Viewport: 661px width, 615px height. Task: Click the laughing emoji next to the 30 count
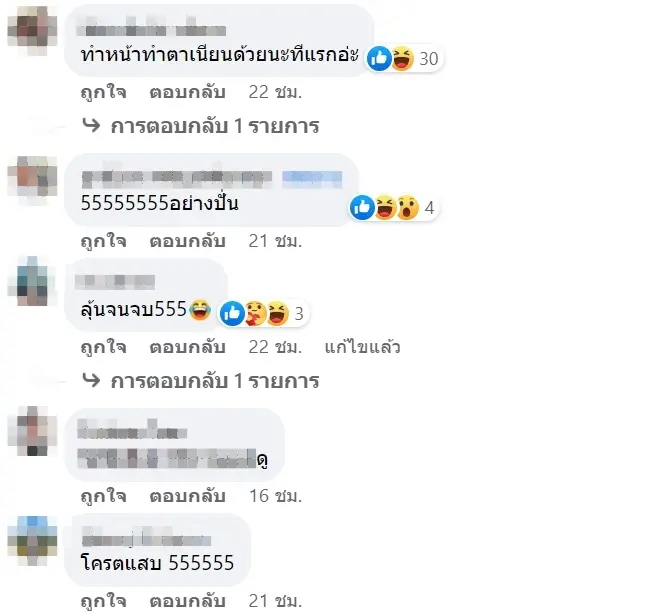[x=402, y=58]
